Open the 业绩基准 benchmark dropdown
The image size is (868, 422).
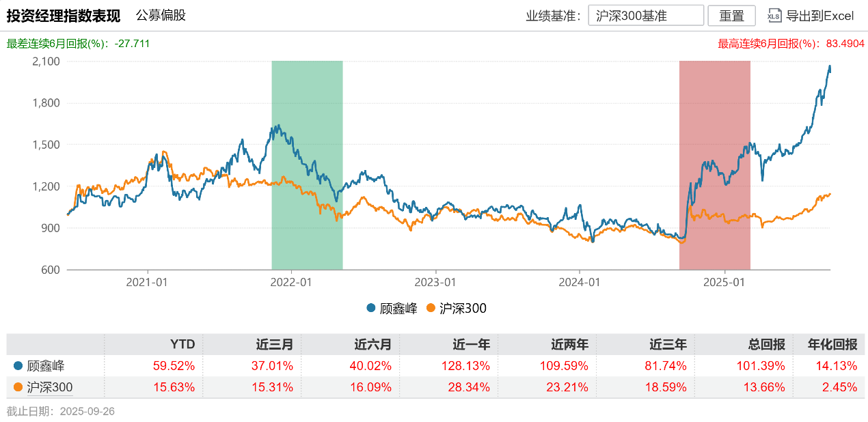pos(645,15)
